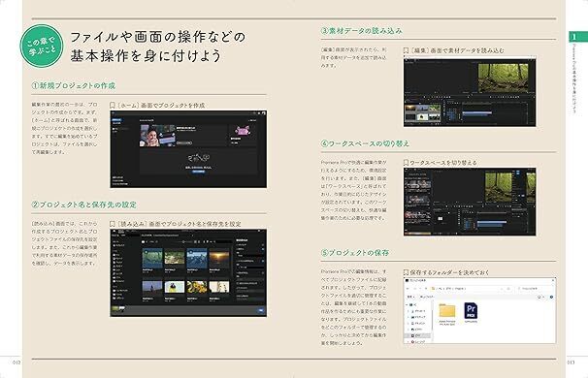Close the project save dialog window
The width and height of the screenshot is (588, 378).
click(553, 280)
